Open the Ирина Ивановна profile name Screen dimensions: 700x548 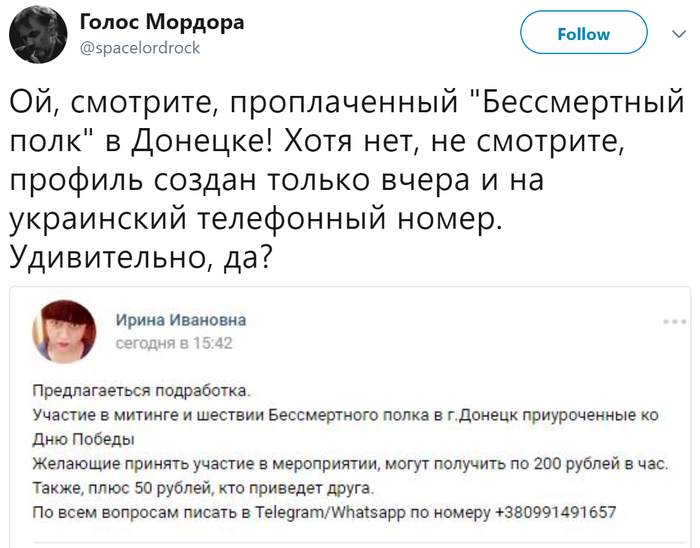point(181,320)
